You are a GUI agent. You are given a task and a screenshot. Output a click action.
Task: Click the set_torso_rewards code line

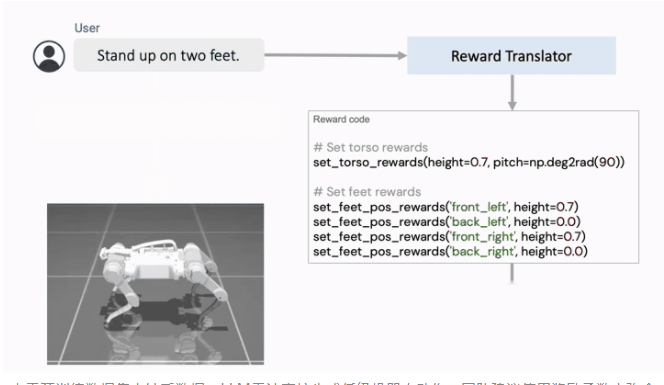tap(469, 162)
